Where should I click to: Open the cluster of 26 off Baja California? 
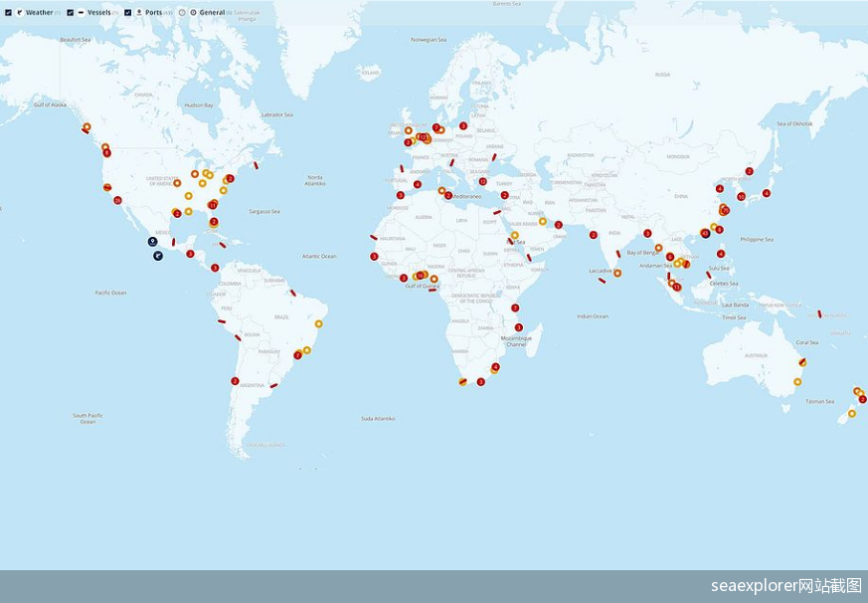click(117, 200)
